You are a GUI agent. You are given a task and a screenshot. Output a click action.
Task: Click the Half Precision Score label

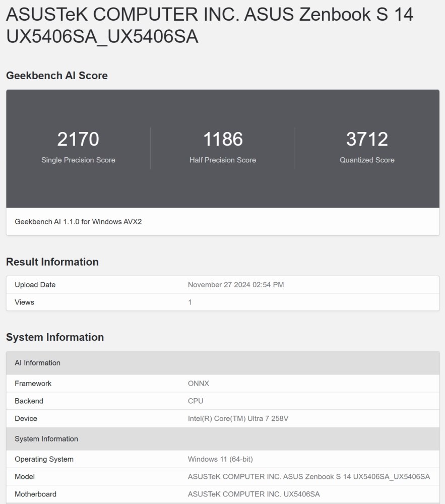(x=223, y=160)
